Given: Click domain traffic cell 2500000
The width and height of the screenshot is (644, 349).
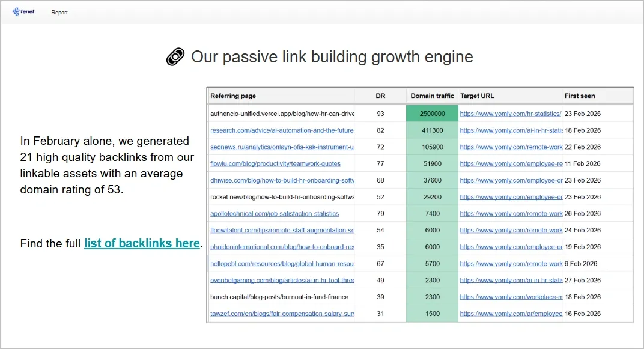Looking at the screenshot, I should (432, 114).
